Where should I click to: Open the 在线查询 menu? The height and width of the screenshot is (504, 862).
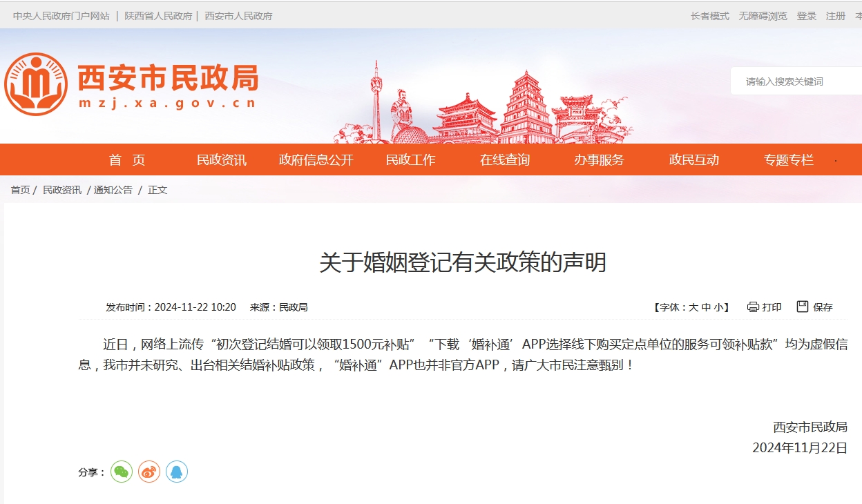click(505, 160)
